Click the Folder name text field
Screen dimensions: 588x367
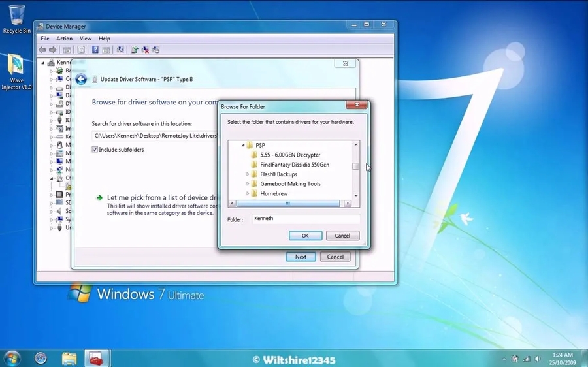[x=305, y=219]
